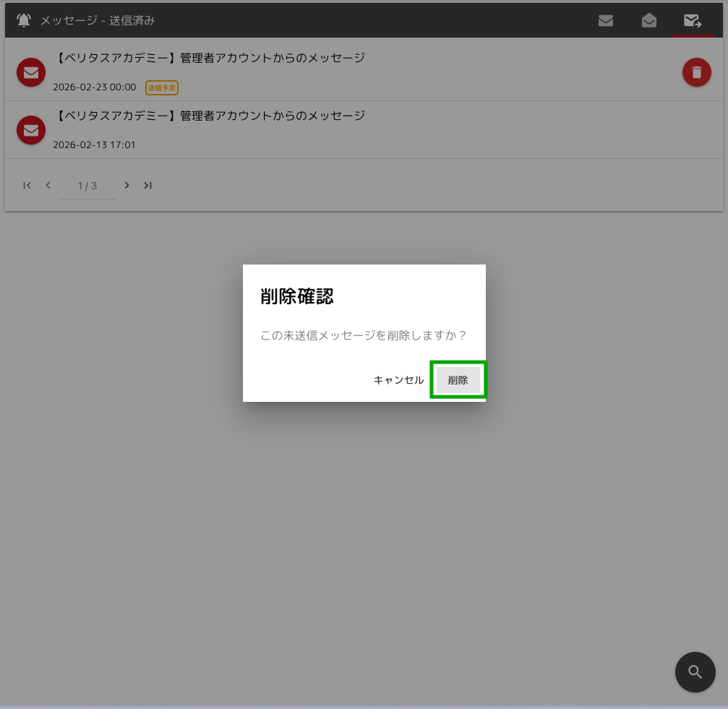
Task: Dismiss the dialog via キャンセル
Action: click(398, 379)
